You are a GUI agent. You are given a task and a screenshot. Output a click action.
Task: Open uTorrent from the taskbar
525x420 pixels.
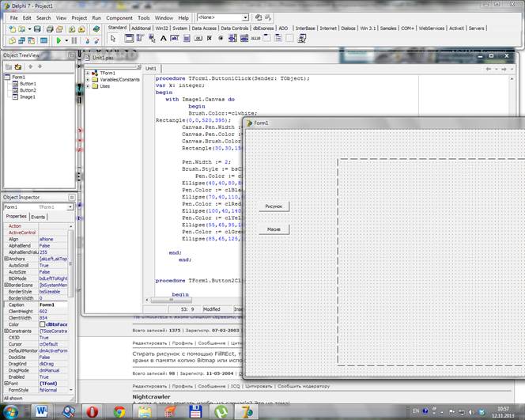tap(221, 412)
